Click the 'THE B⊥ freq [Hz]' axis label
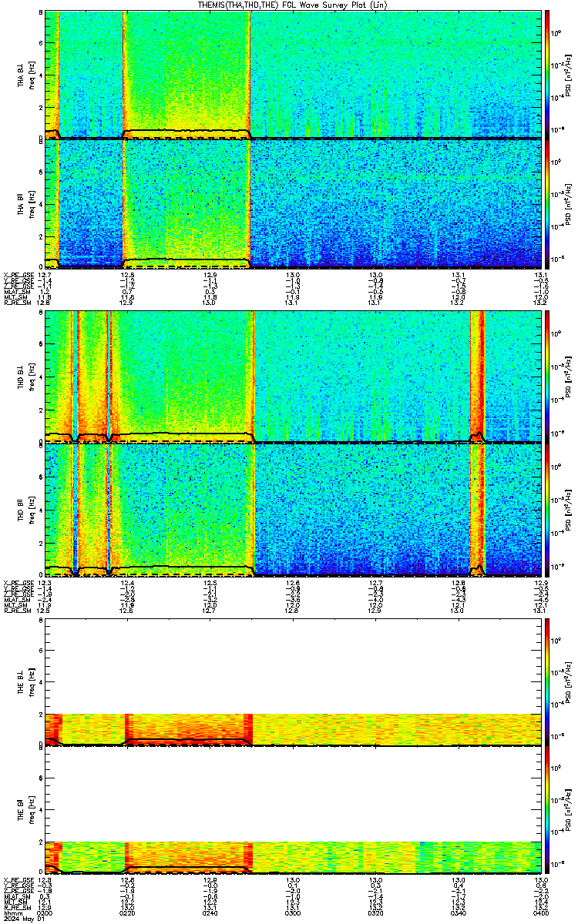578x924 pixels. pos(26,681)
